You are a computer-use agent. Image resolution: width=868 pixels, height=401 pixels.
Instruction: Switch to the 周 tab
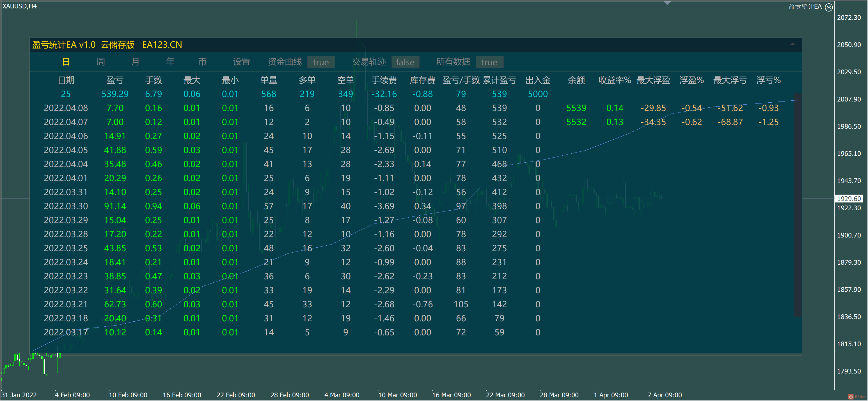100,62
